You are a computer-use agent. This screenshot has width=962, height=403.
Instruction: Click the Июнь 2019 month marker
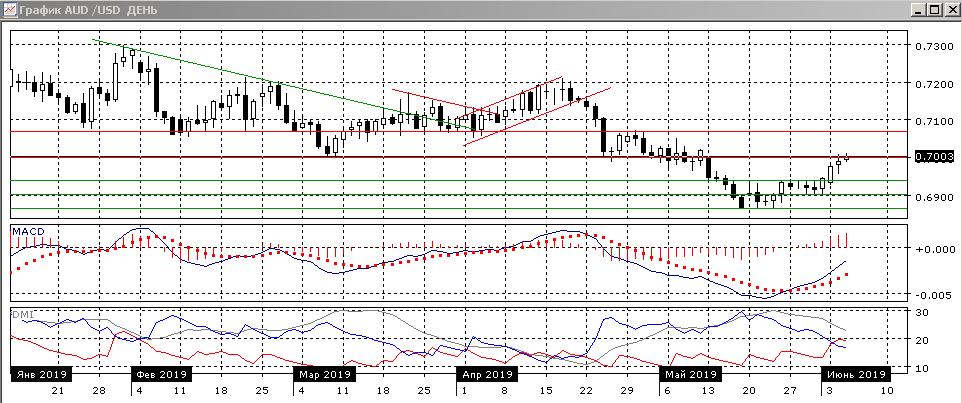(x=855, y=374)
